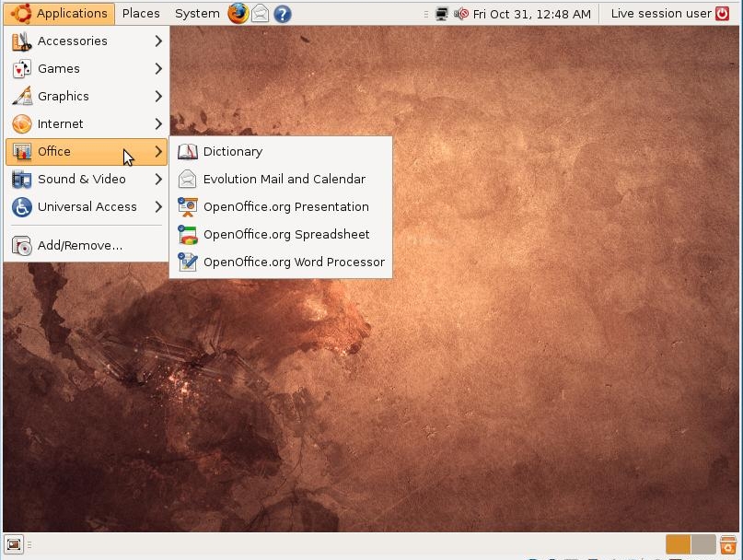This screenshot has height=560, width=743.
Task: Launch Evolution Mail and Calendar
Action: 281,180
